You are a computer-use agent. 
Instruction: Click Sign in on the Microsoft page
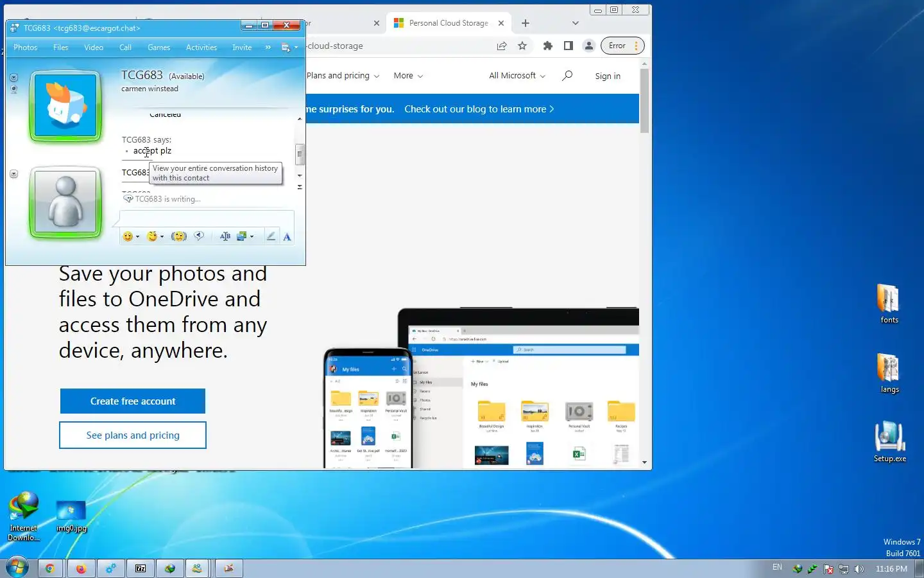point(608,76)
